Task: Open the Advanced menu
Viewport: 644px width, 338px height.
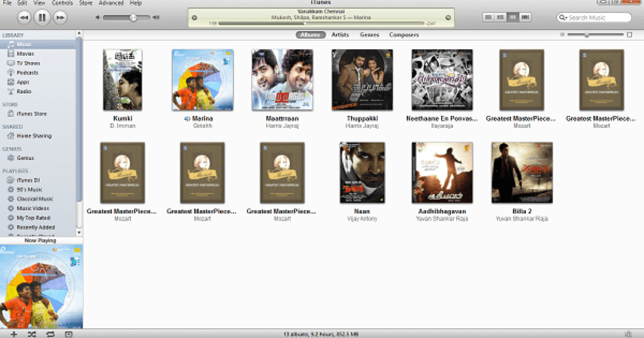Action: point(111,3)
